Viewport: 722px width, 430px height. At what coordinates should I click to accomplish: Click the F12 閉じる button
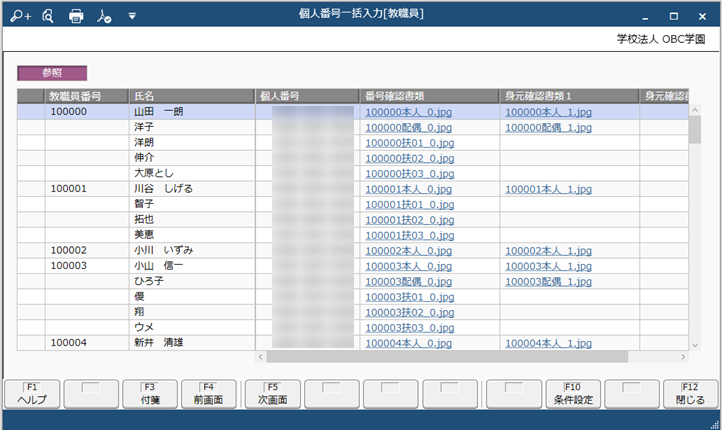point(690,394)
